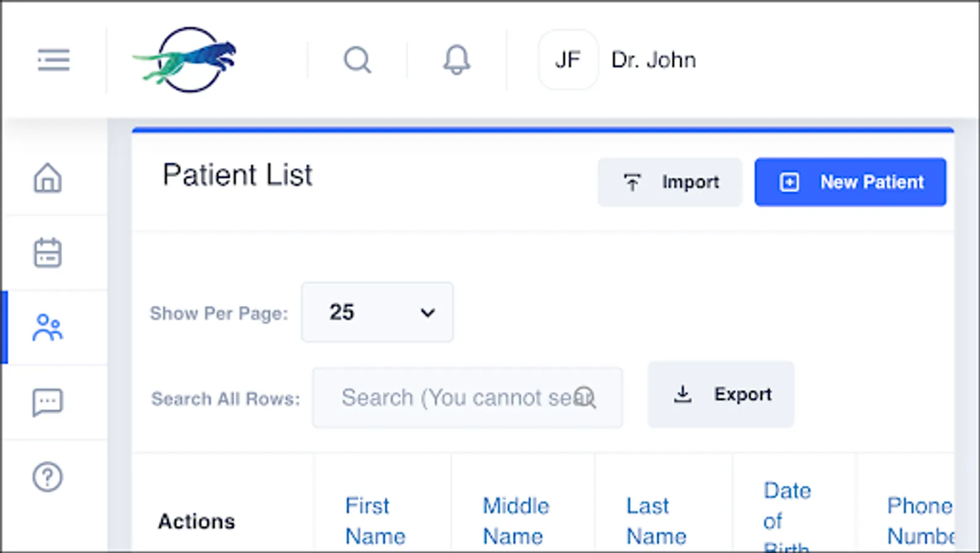The image size is (980, 553).
Task: Click the Import button
Action: tap(670, 182)
